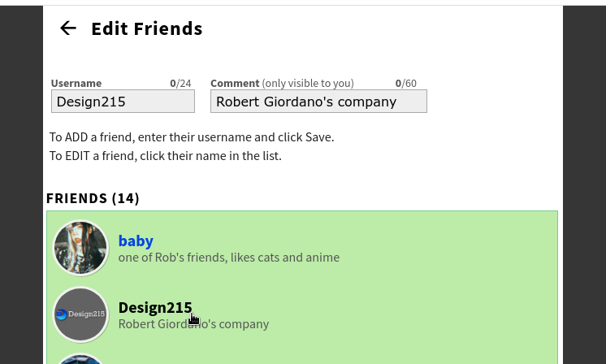
Task: Click the back arrow icon
Action: (x=68, y=28)
